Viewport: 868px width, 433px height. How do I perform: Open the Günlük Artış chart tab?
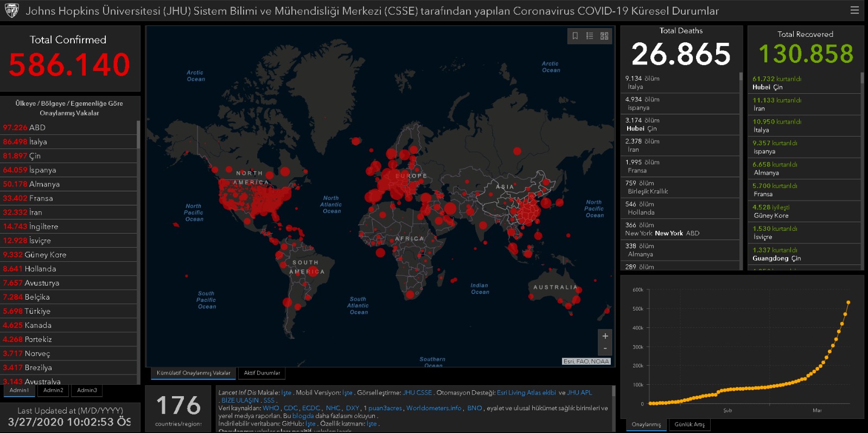[x=690, y=424]
